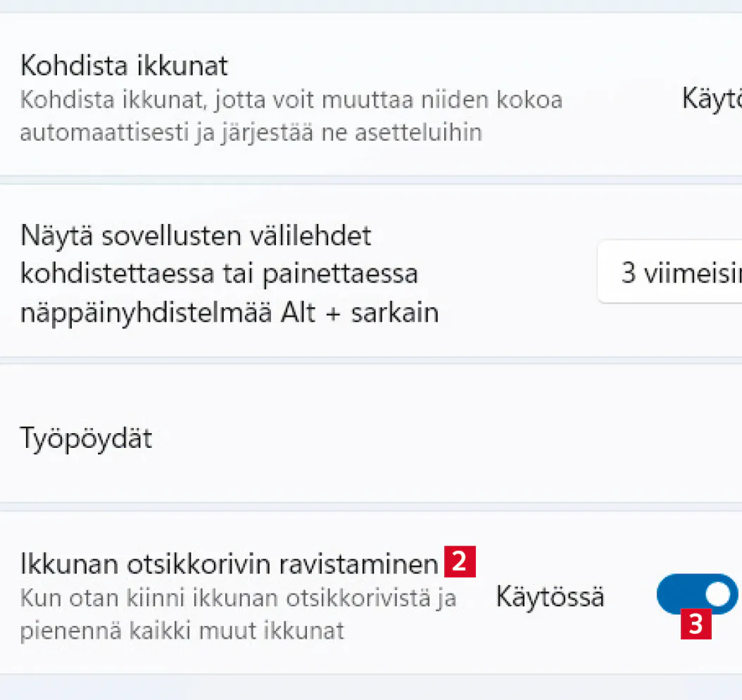Toggle the Ikkunan otsikkorivin ravistaminen switch
Screen dimensions: 742x700
click(696, 594)
